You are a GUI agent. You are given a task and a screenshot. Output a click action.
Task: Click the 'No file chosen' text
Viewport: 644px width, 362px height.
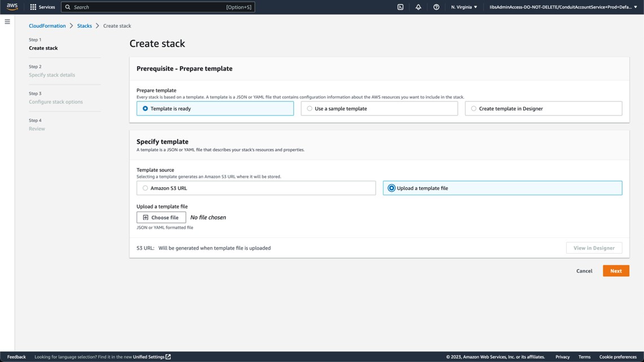pos(208,217)
